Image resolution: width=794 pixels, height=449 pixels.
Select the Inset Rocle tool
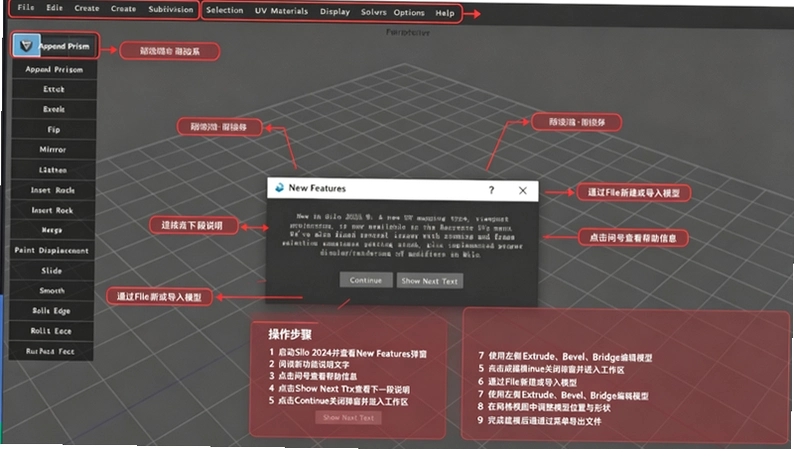(53, 190)
